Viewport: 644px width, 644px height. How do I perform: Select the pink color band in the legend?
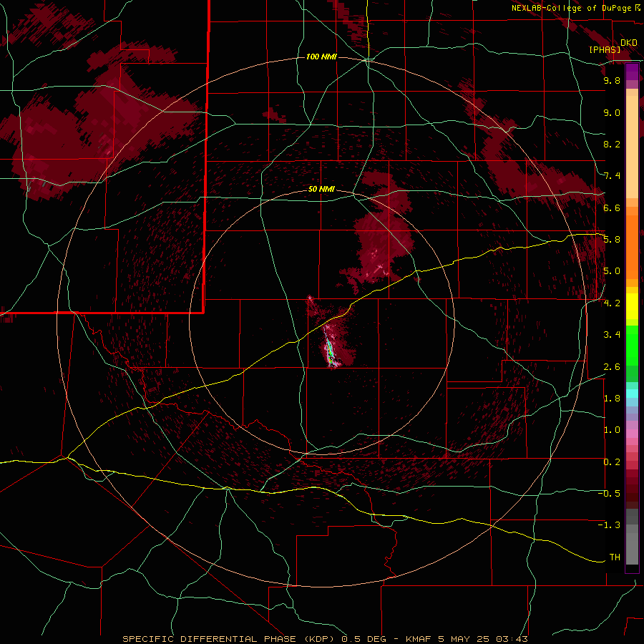632,434
